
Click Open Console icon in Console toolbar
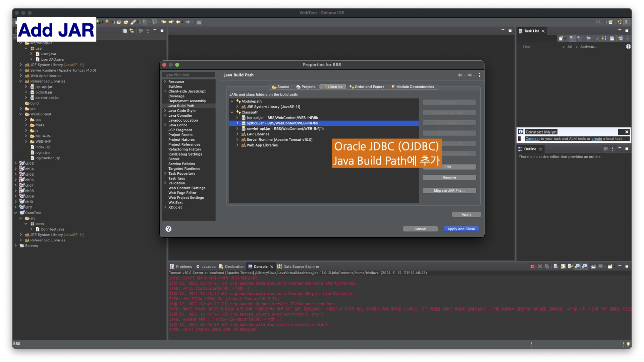[x=610, y=266]
